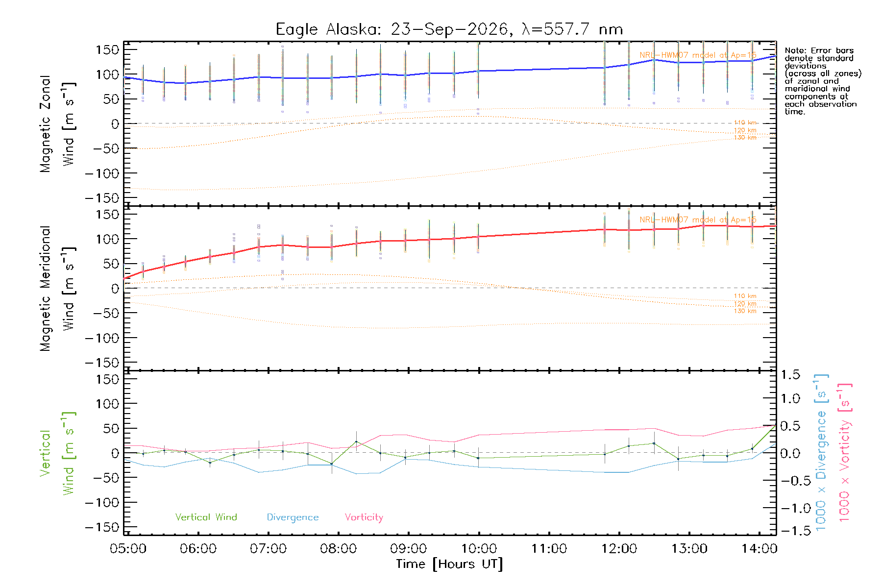The image size is (882, 588).
Task: Click NRL-HWM07 model label in zonal panel
Action: pos(698,55)
